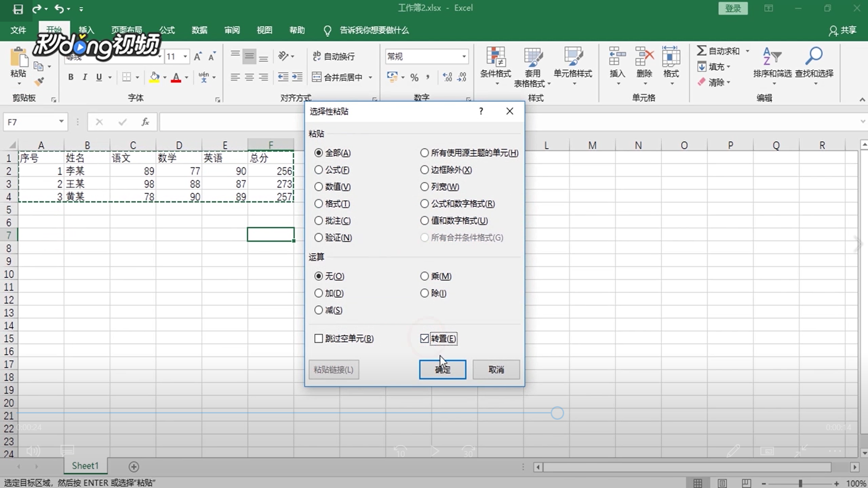This screenshot has height=488, width=868.
Task: Toggle Italic formatting button
Action: click(85, 77)
